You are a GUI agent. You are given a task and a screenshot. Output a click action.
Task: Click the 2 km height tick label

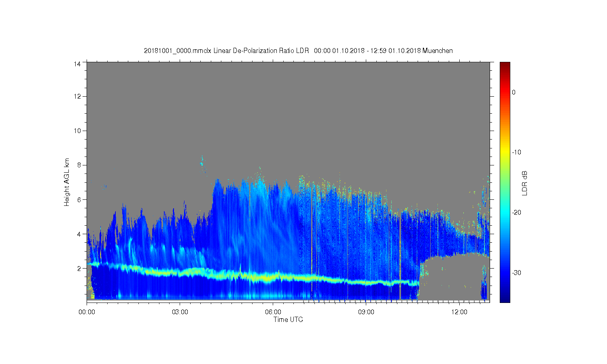tap(79, 268)
